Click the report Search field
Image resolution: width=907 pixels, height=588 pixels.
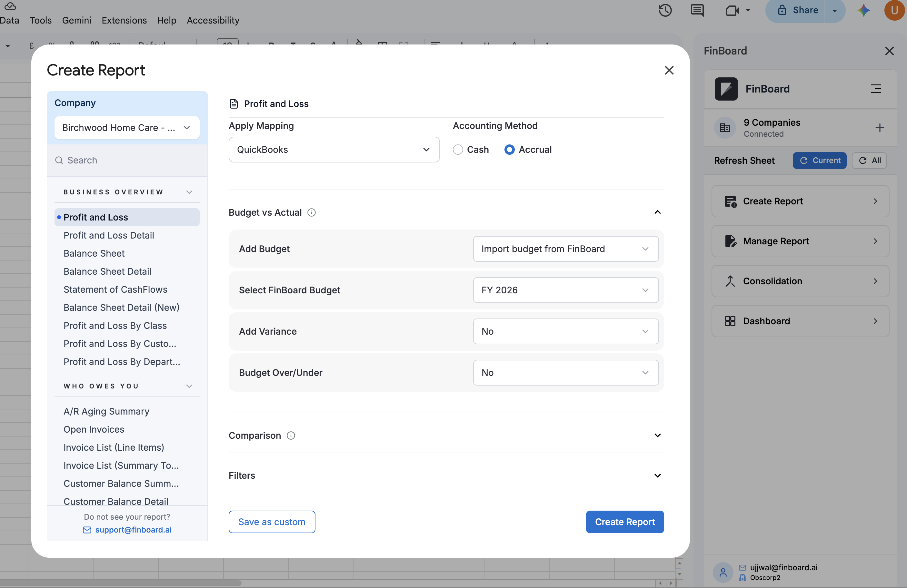point(127,160)
